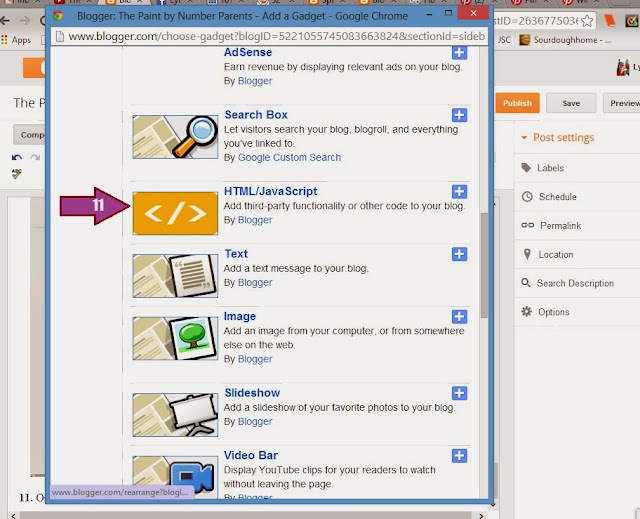Click the Permalink chain icon
Screen dimensions: 640x519
click(x=527, y=225)
